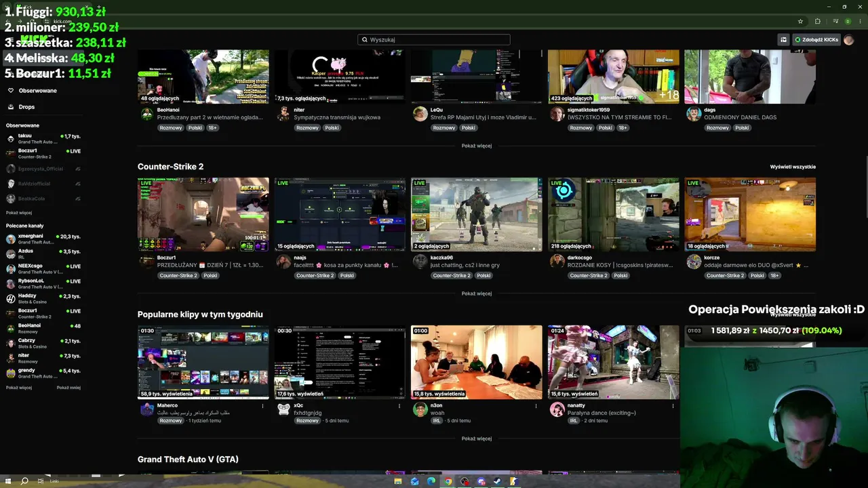Image resolution: width=868 pixels, height=488 pixels.
Task: Open options menu for the nanatty clip
Action: click(x=673, y=406)
